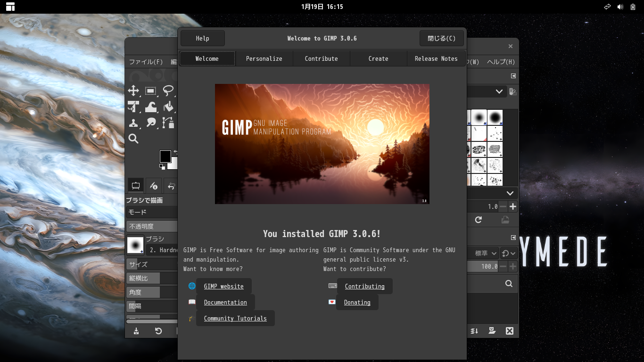Viewport: 644px width, 362px height.
Task: Open the mode group switcher beside 標準
Action: click(x=509, y=253)
